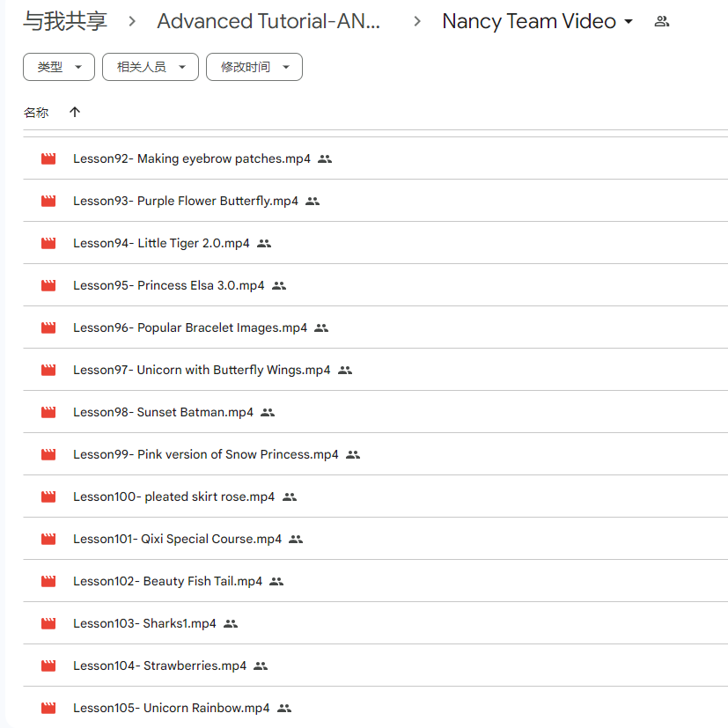Click the video file icon for Lesson94 Little Tiger
The height and width of the screenshot is (728, 728).
(48, 244)
